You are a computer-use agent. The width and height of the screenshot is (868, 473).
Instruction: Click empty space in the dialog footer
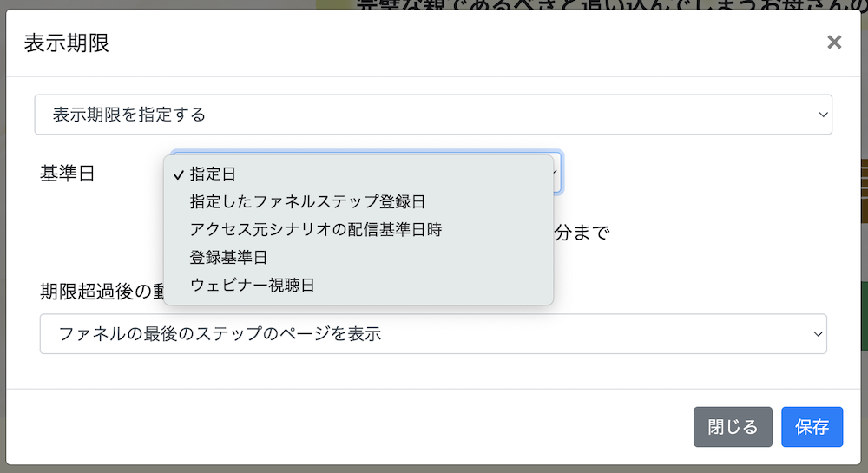347,427
